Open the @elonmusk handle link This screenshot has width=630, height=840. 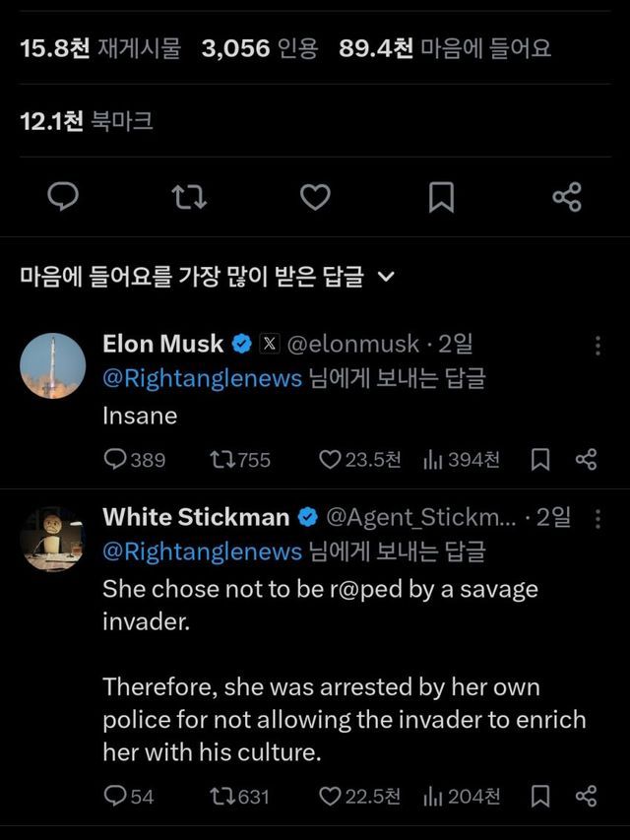point(352,344)
